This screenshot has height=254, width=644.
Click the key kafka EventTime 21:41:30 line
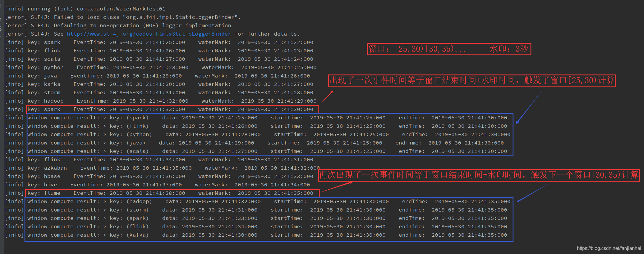coord(159,84)
